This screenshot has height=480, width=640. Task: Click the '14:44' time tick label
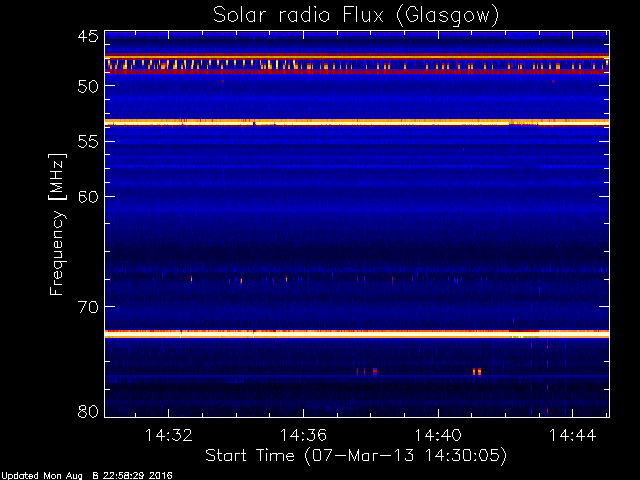pyautogui.click(x=573, y=435)
